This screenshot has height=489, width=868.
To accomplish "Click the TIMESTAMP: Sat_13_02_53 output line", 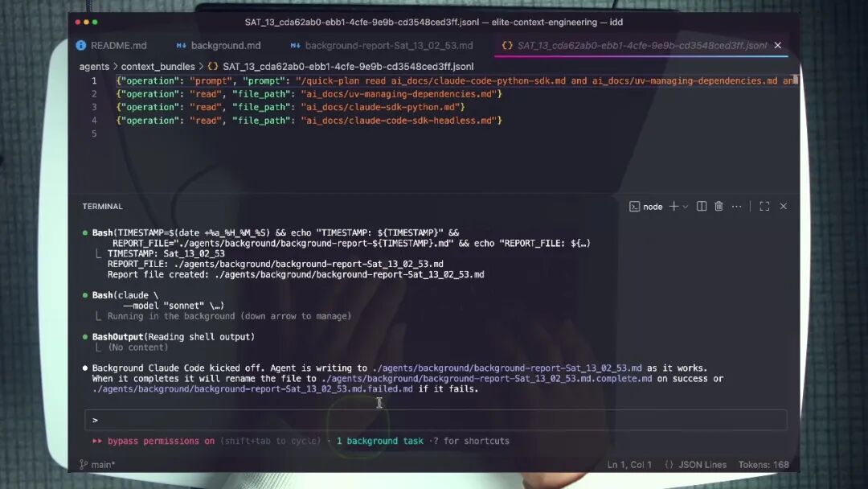I will tap(166, 253).
